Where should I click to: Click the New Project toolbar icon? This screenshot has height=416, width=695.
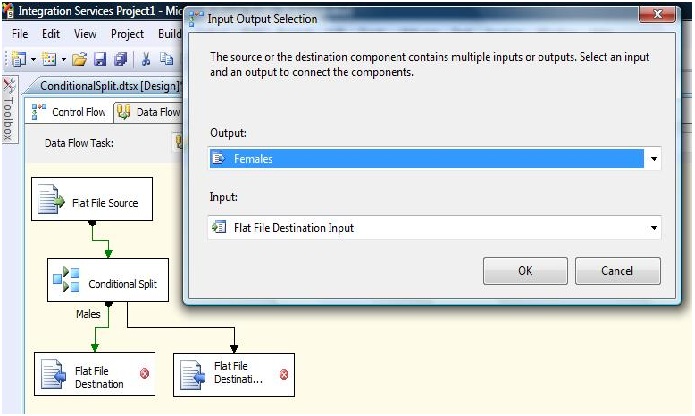pos(18,59)
